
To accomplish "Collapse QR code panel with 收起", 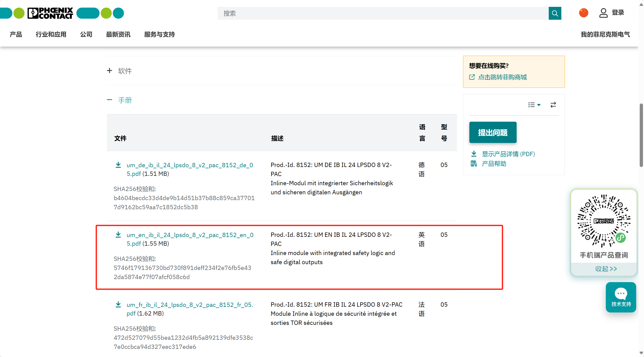I will 606,269.
